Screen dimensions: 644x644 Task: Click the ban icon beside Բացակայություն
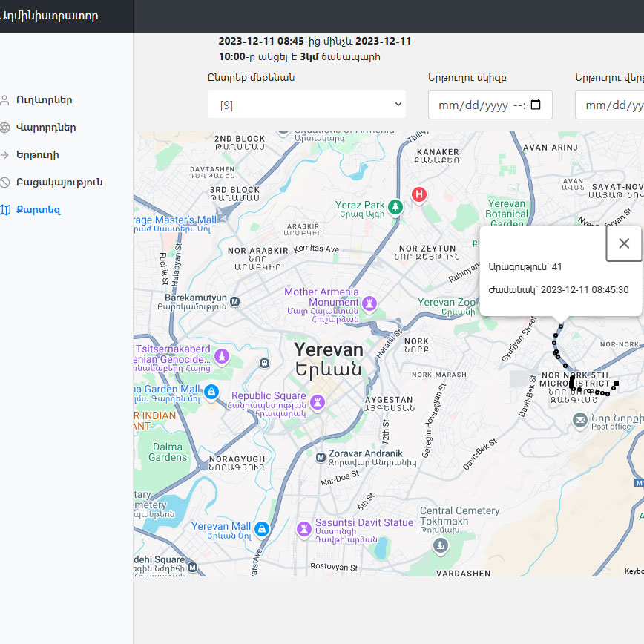tap(5, 183)
